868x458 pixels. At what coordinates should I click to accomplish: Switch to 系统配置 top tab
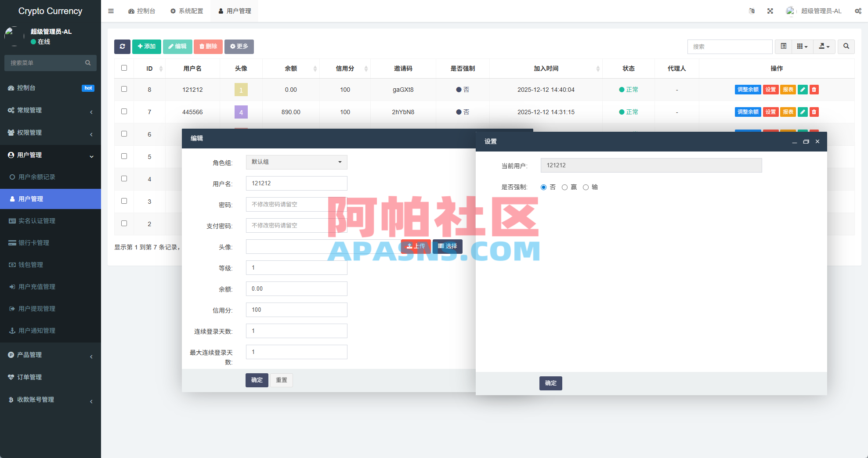click(187, 11)
